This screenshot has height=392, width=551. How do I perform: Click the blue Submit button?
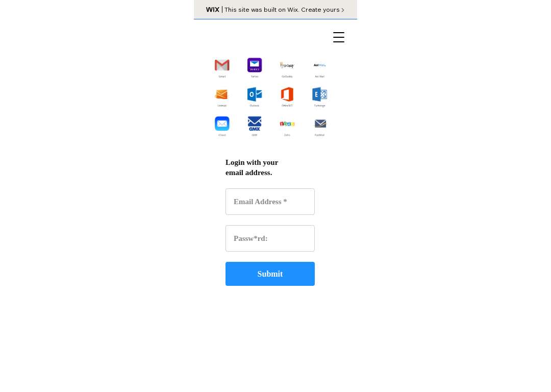click(270, 274)
